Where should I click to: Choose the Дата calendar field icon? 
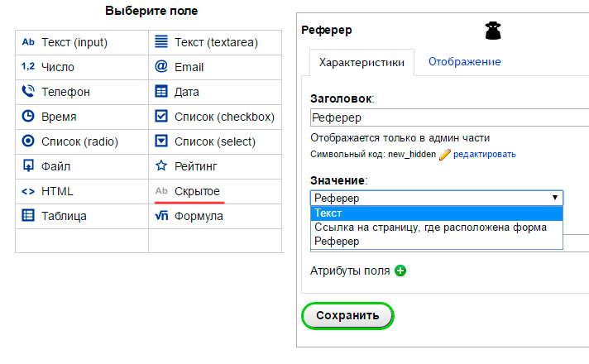161,92
